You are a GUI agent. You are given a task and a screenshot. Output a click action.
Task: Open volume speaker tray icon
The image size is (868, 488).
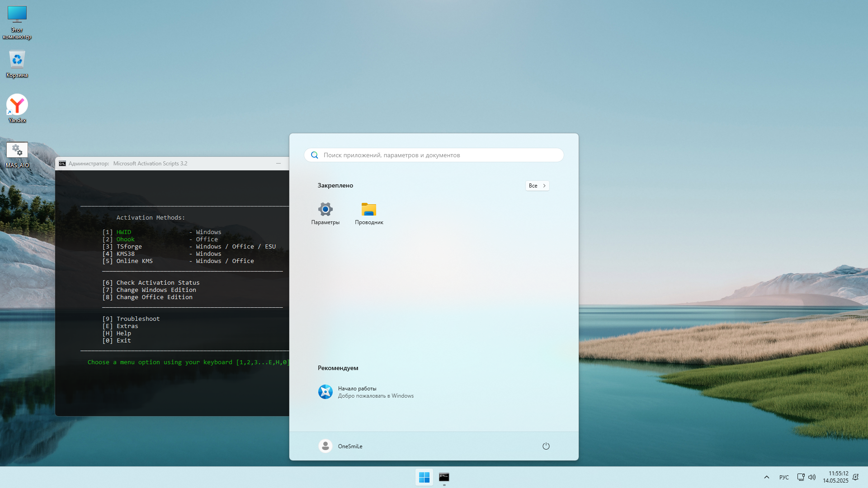pyautogui.click(x=812, y=477)
